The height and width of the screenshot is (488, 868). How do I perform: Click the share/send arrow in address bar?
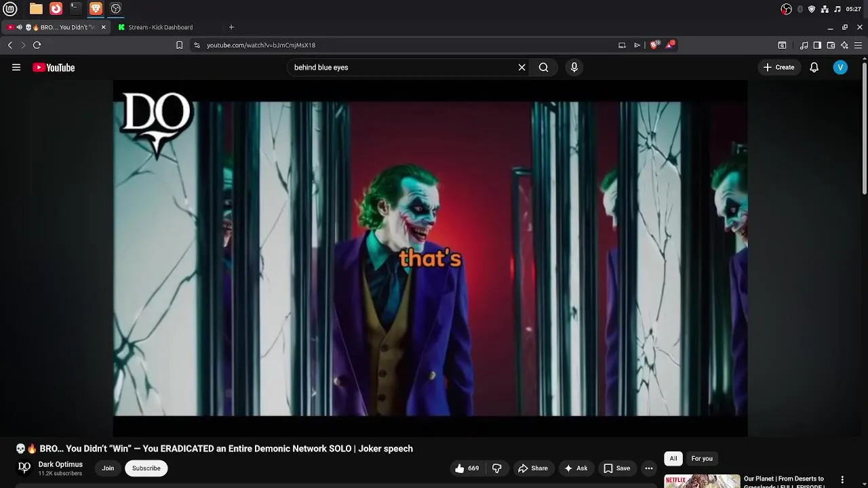pos(637,45)
